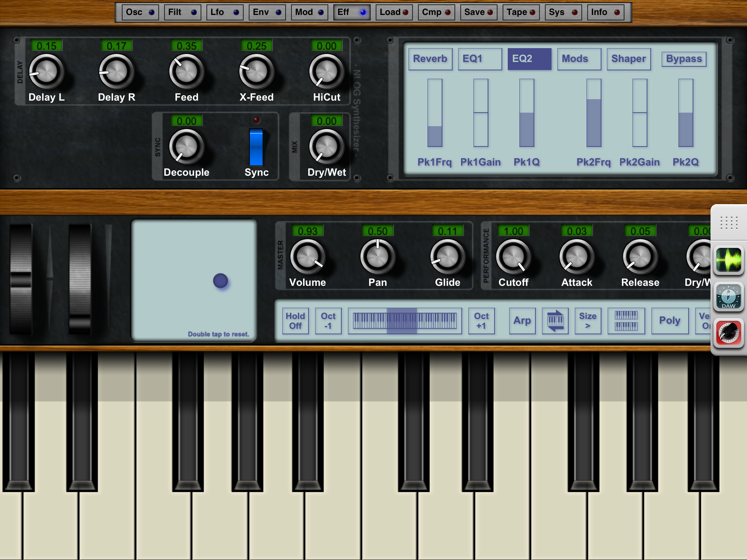Open the audio waveform app icon
Image resolution: width=747 pixels, height=560 pixels.
point(728,260)
